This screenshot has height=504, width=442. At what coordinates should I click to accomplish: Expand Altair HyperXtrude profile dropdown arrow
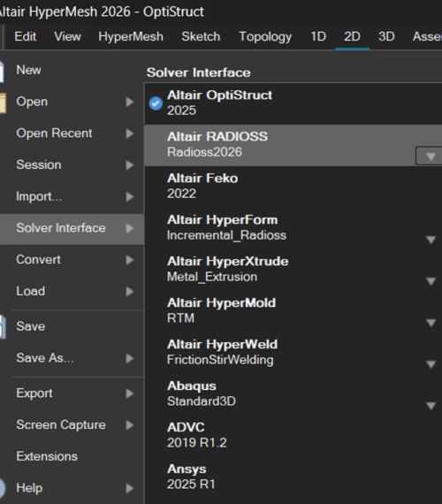[431, 281]
